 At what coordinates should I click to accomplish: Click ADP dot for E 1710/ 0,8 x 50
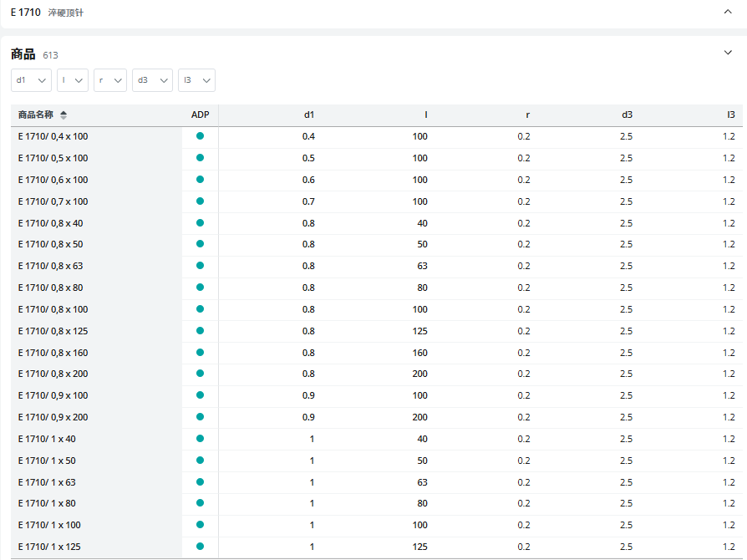(x=200, y=243)
